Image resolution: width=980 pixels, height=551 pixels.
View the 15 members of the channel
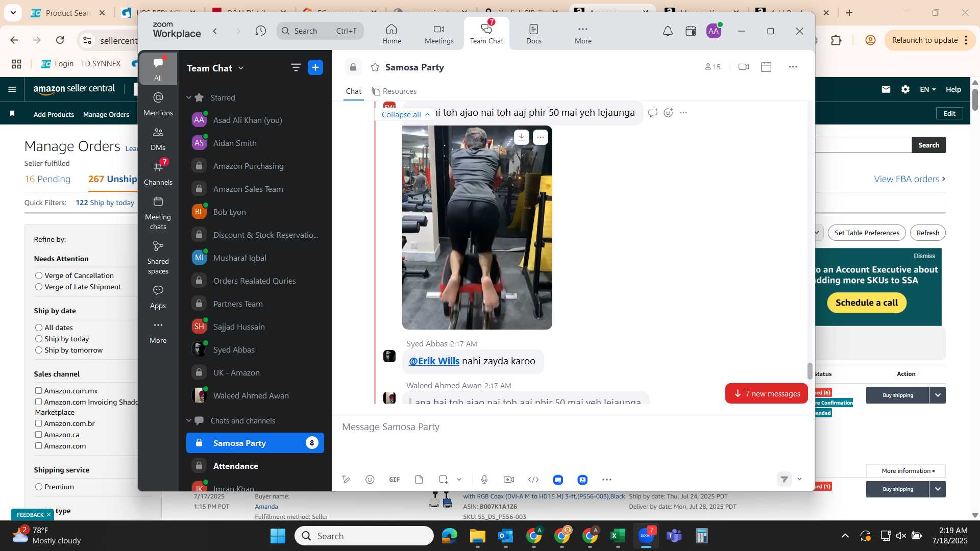tap(713, 67)
